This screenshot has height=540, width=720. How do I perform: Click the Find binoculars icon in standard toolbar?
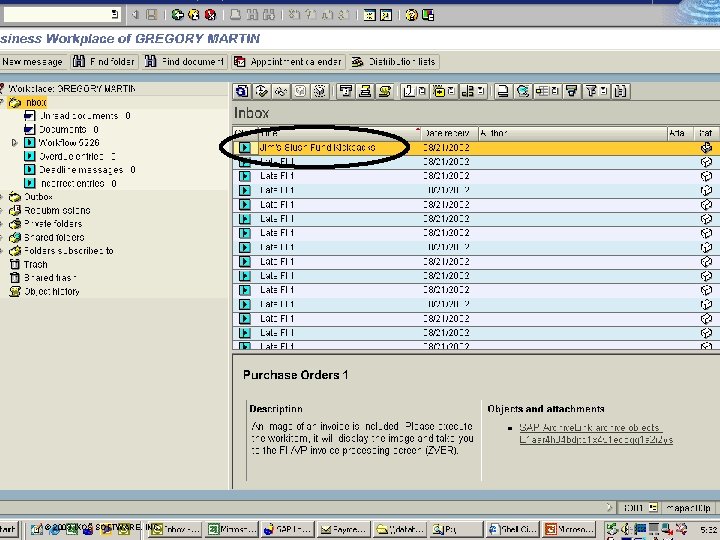click(x=252, y=15)
